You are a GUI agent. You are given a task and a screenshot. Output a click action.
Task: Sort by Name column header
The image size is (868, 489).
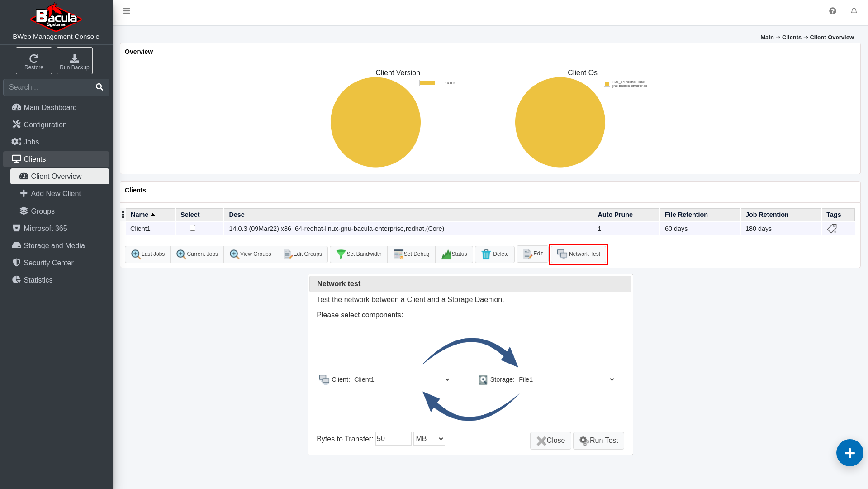(x=150, y=215)
